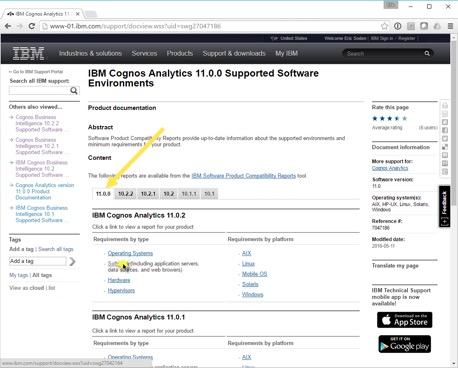
Task: Open the vertical Feedback tab
Action: [x=444, y=206]
